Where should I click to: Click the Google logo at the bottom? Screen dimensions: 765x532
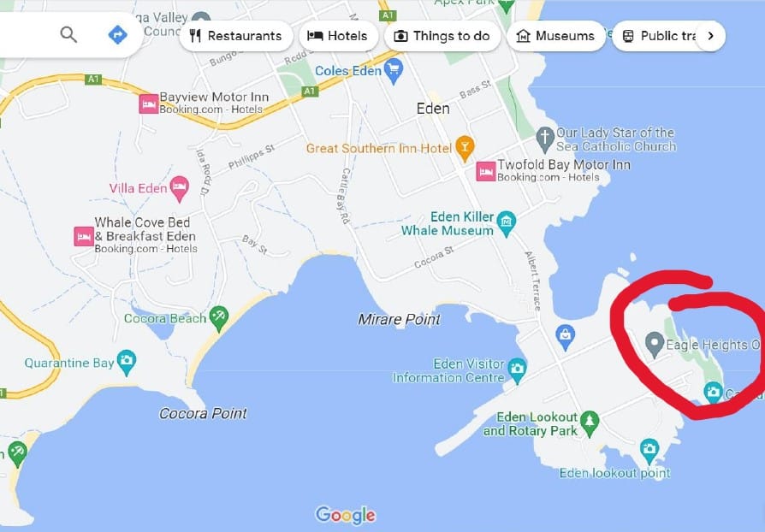346,515
